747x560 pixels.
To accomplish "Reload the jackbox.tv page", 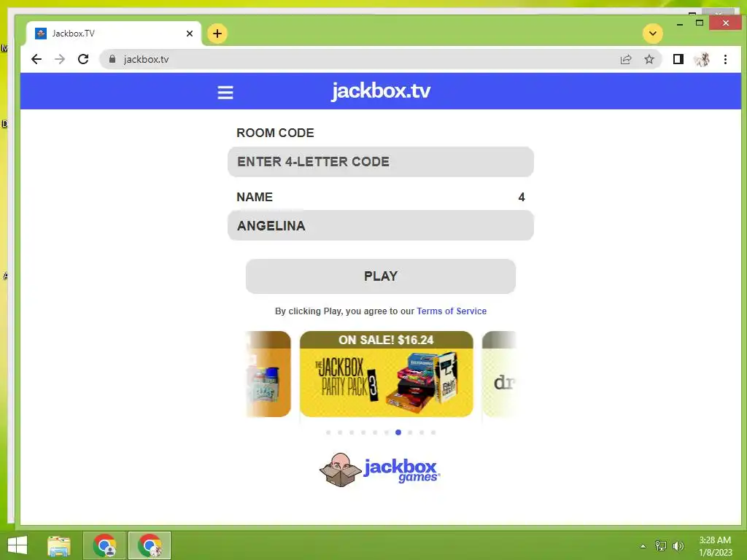I will click(x=83, y=59).
